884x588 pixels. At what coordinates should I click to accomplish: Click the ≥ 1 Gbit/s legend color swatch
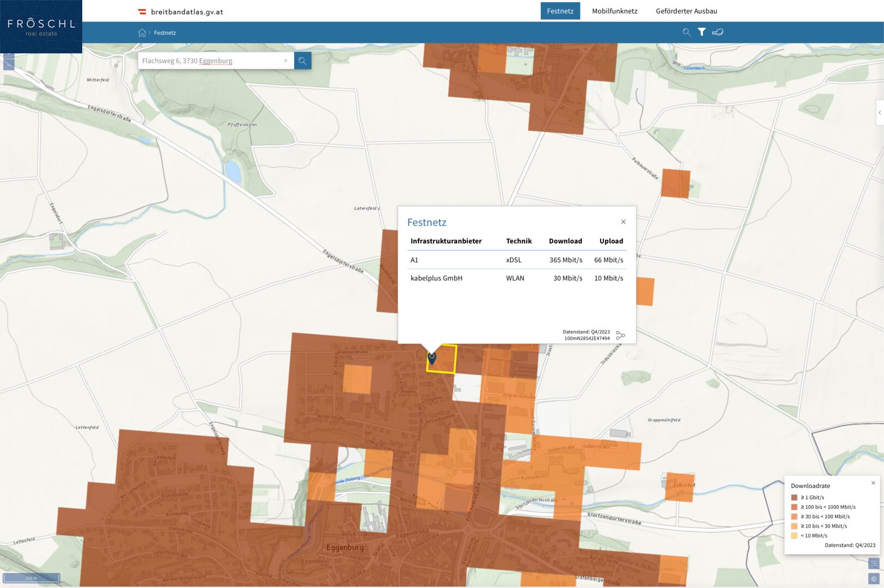pos(794,497)
